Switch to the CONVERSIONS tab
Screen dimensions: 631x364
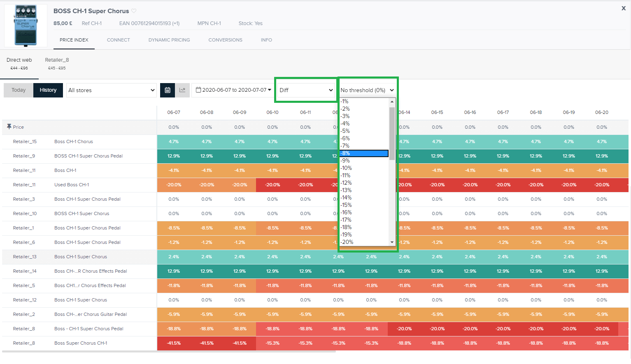click(225, 40)
